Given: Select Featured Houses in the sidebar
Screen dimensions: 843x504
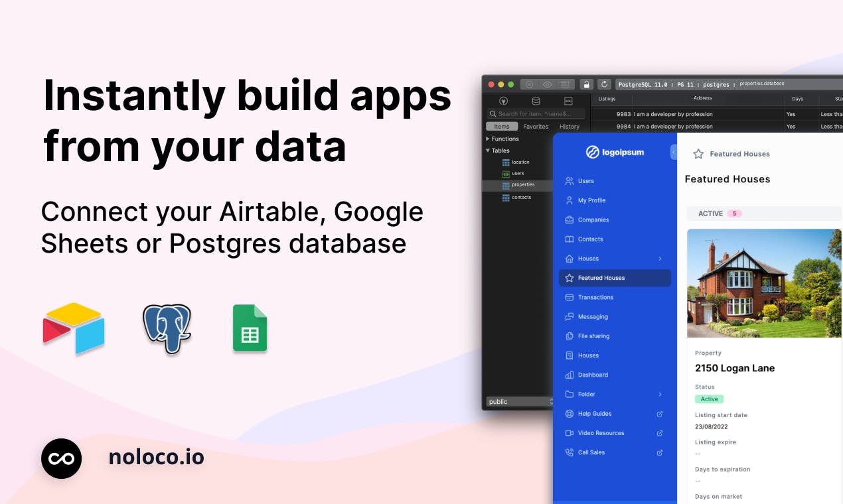Looking at the screenshot, I should click(615, 278).
